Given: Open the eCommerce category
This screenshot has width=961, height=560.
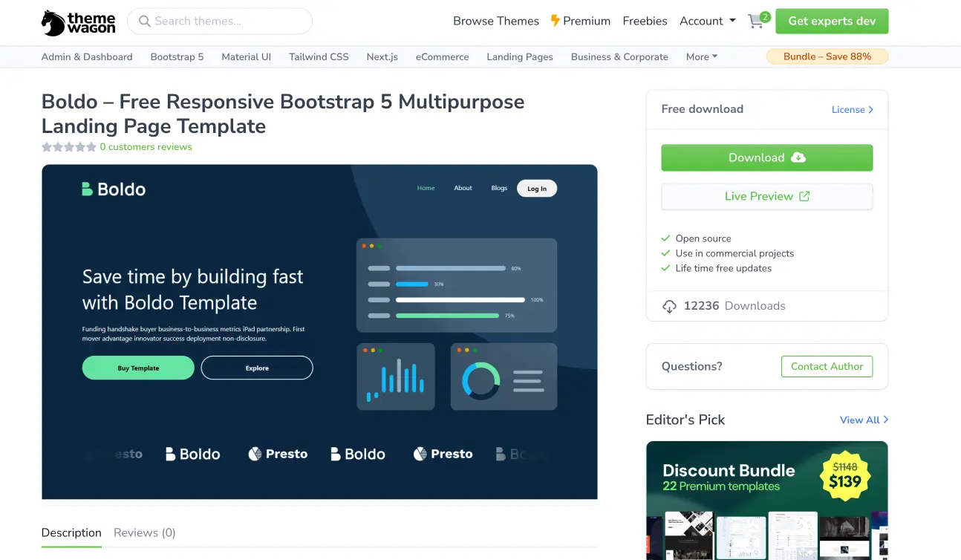Looking at the screenshot, I should click(442, 56).
